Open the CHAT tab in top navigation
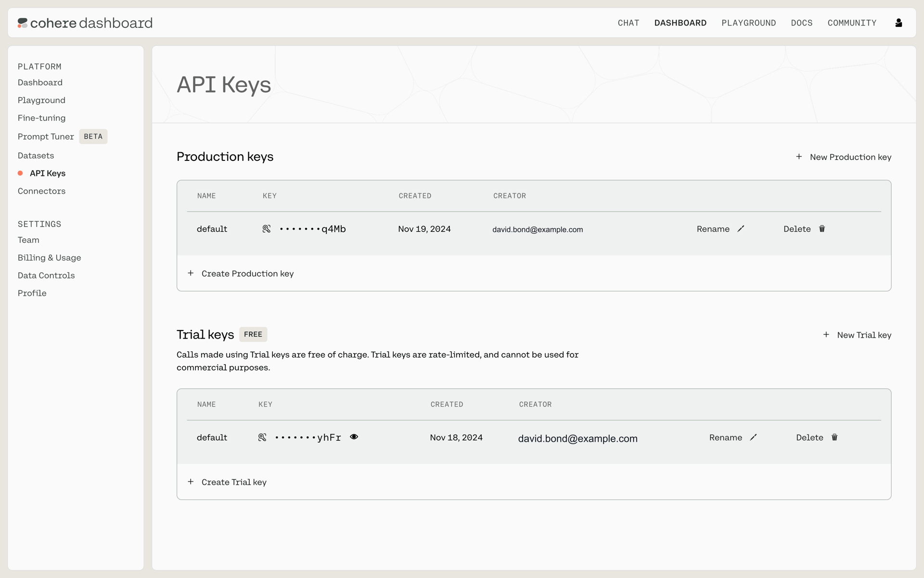 (629, 23)
